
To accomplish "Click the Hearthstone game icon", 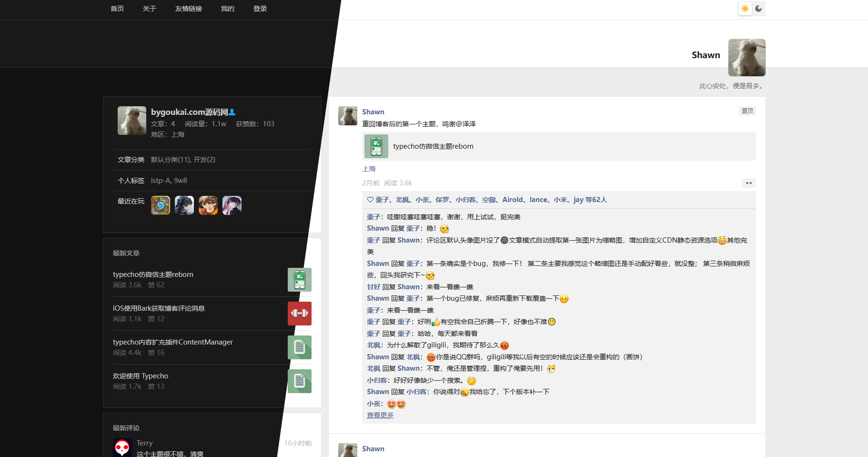I will pos(161,205).
